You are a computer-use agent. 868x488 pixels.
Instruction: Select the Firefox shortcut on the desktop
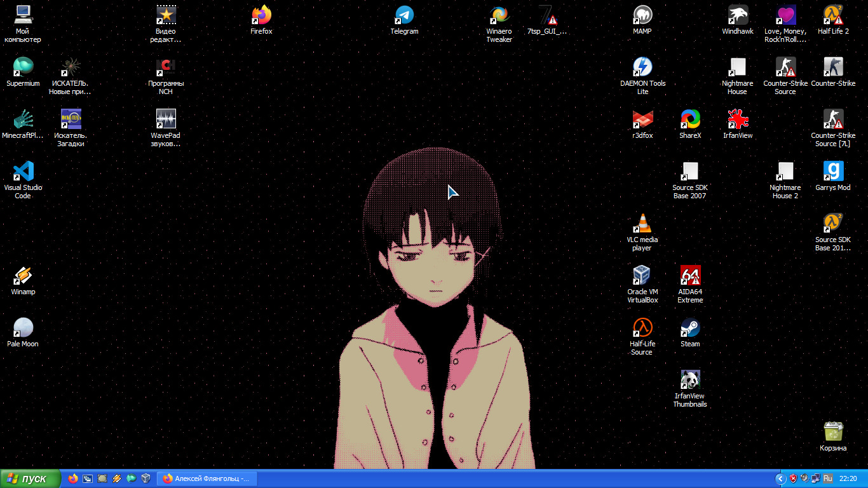coord(261,20)
